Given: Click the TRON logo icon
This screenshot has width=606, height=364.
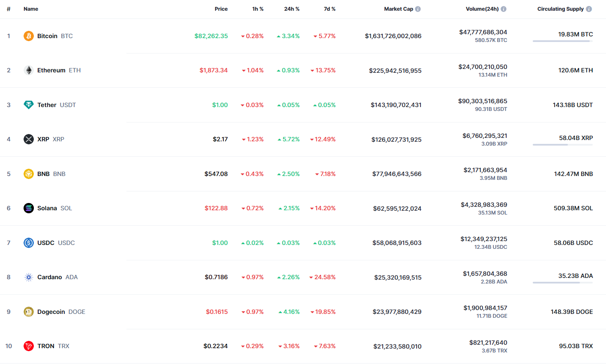Looking at the screenshot, I should pyautogui.click(x=29, y=346).
